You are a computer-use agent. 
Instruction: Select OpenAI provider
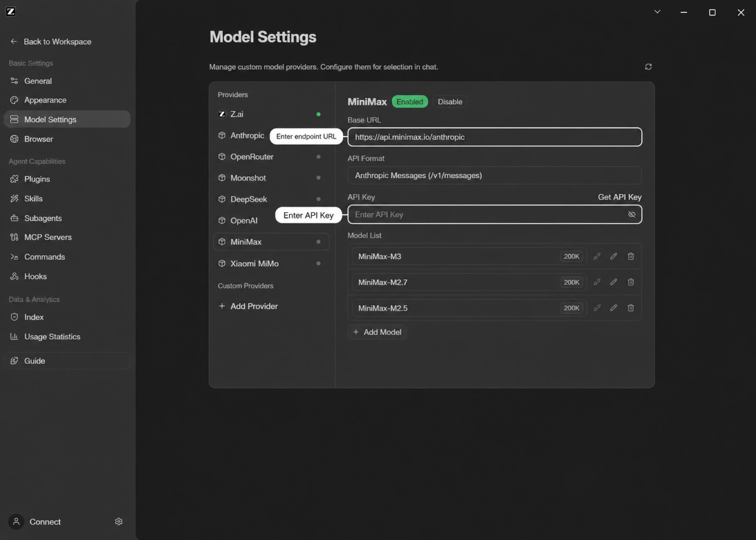244,221
